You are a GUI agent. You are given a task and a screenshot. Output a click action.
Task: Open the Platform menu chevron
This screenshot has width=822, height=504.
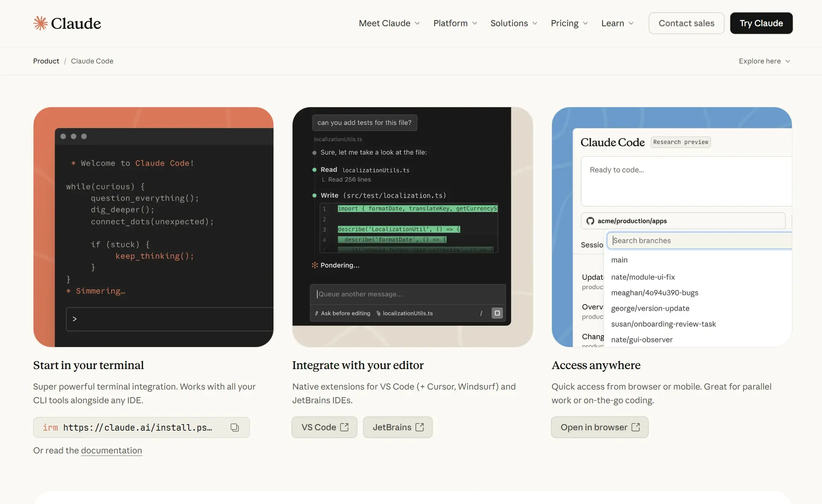475,23
